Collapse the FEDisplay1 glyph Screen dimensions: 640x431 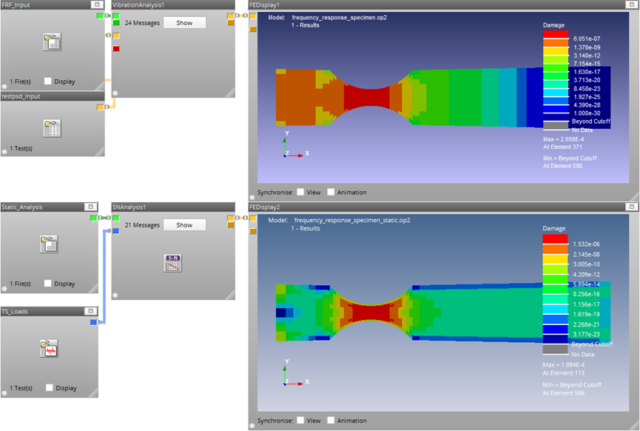click(631, 4)
